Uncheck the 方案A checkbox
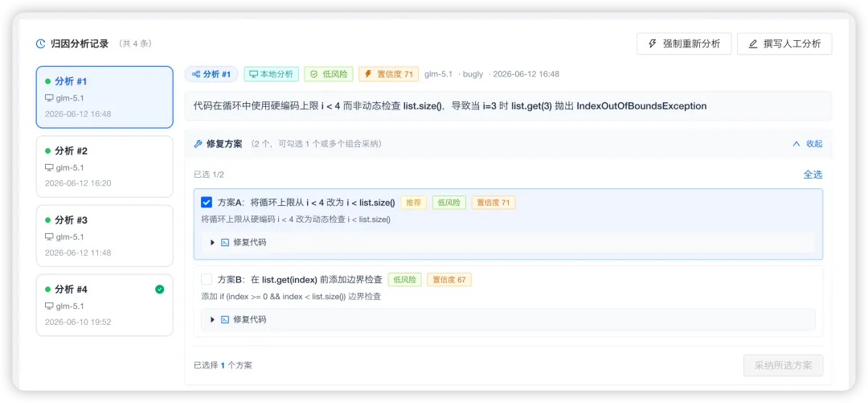This screenshot has height=403, width=868. 207,203
